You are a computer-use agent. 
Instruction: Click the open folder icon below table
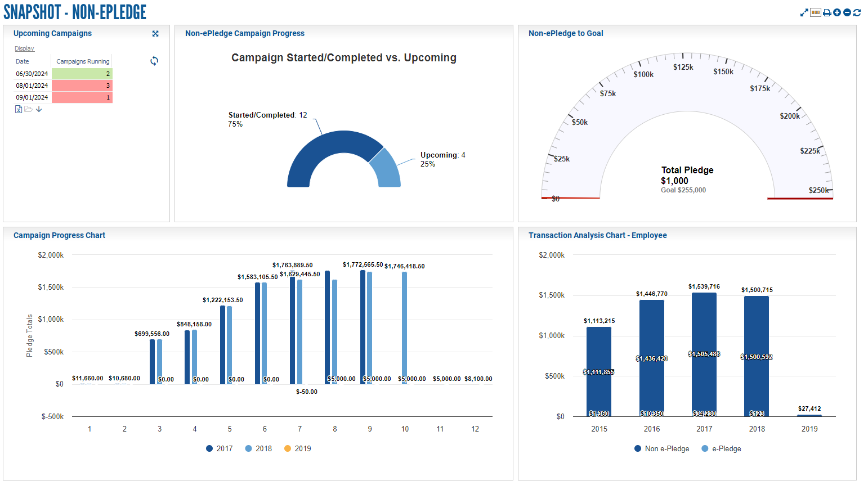[28, 109]
